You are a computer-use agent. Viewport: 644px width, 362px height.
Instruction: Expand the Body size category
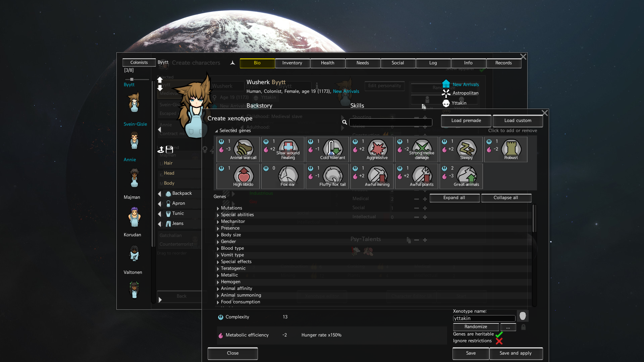218,235
